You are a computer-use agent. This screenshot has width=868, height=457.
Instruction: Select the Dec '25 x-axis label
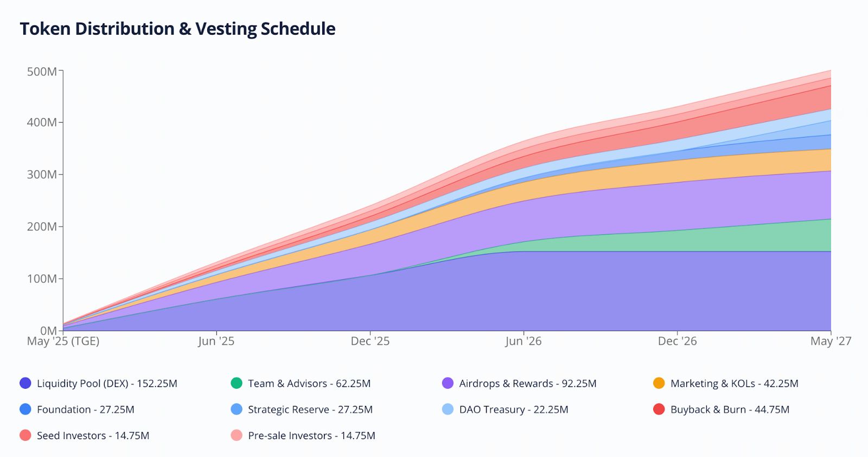(x=370, y=341)
